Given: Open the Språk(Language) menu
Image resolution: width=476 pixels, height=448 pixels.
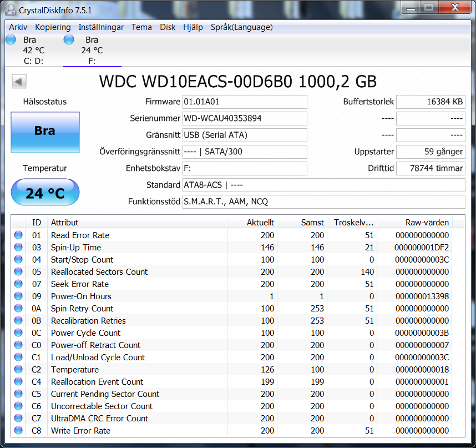Looking at the screenshot, I should [242, 27].
